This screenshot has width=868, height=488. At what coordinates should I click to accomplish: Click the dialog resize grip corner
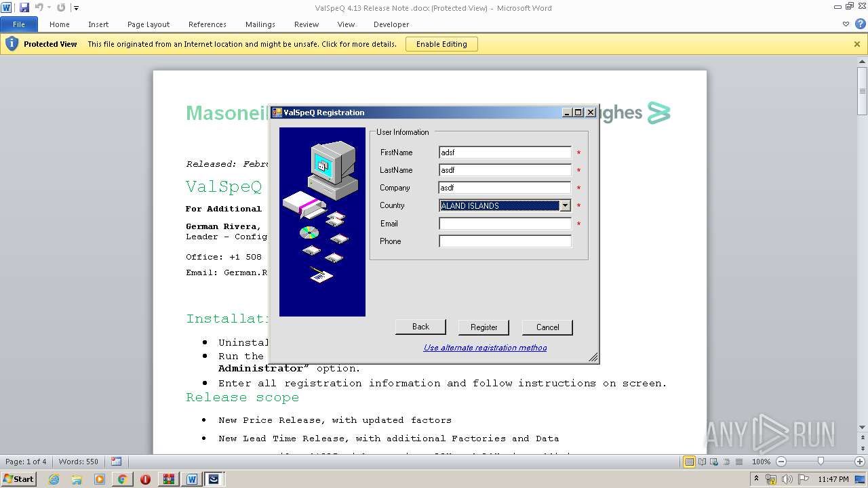tap(593, 357)
